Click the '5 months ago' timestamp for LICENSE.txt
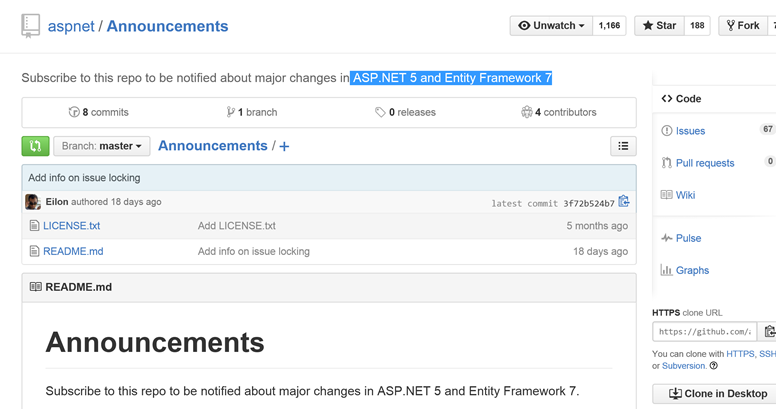 (597, 226)
